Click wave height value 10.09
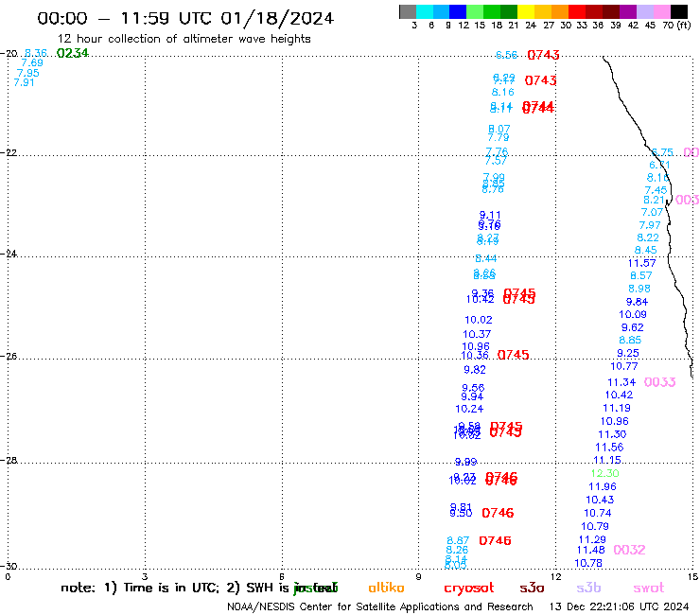Viewport: 700px width, 615px height. (x=633, y=315)
